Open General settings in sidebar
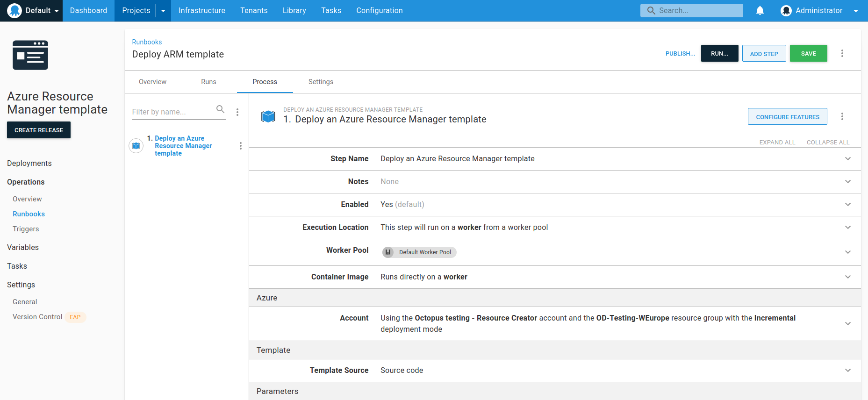868x400 pixels. (25, 302)
